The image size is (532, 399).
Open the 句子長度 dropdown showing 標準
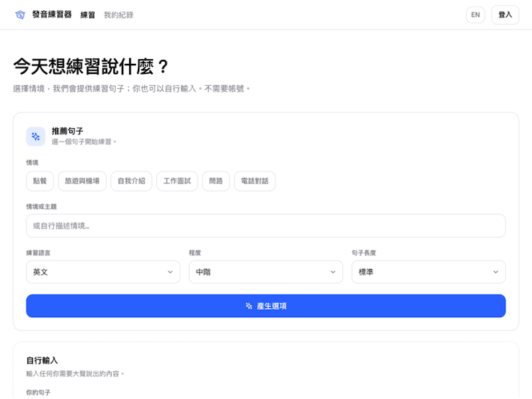429,272
